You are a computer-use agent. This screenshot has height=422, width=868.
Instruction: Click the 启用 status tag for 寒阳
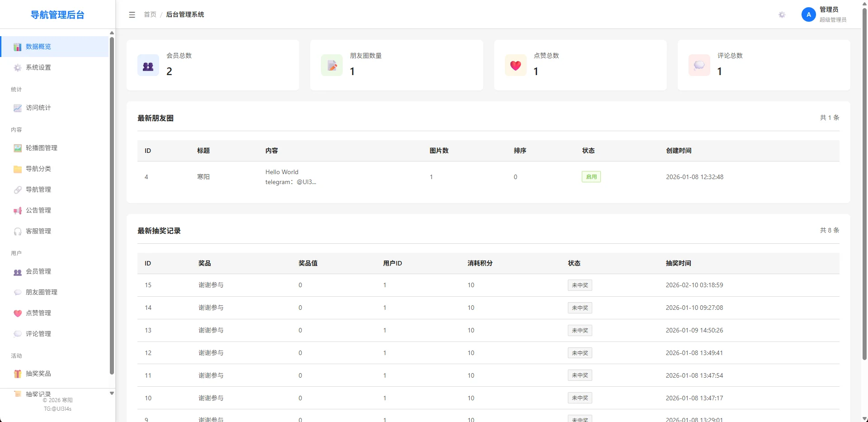(591, 177)
